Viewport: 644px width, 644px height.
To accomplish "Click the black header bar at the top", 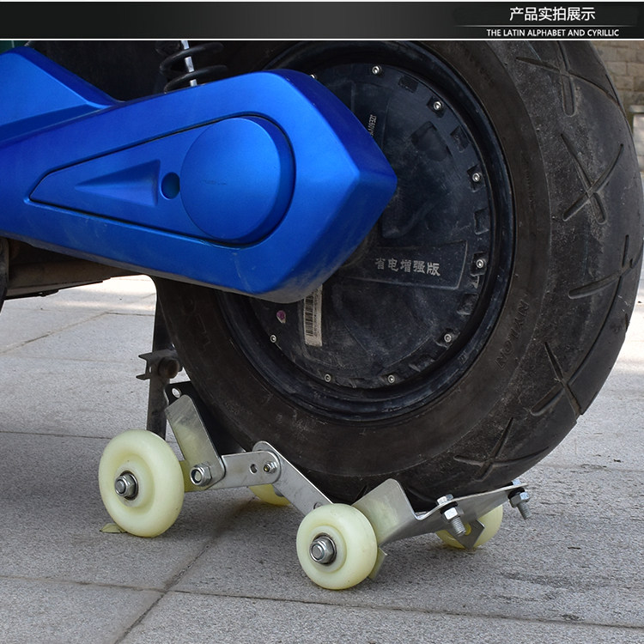I will pyautogui.click(x=240, y=19).
